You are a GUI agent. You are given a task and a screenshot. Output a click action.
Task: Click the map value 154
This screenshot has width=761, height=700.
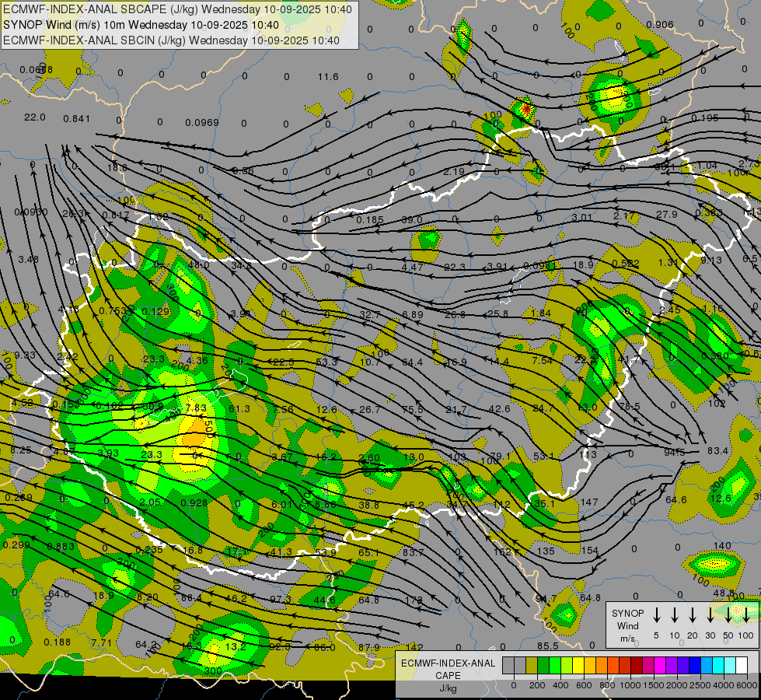pyautogui.click(x=590, y=551)
